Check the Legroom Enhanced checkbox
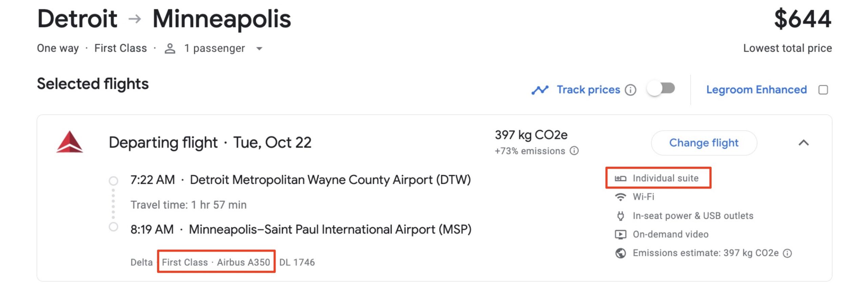Image resolution: width=868 pixels, height=298 pixels. 823,89
